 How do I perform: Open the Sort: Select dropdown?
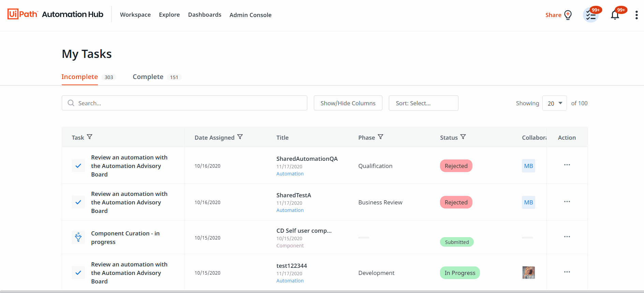pos(423,103)
